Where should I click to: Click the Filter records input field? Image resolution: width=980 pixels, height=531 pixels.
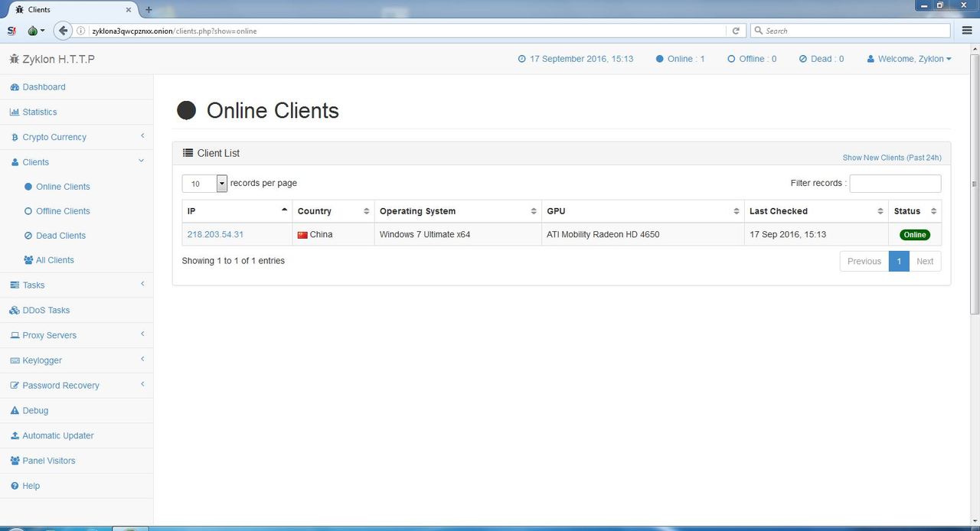point(895,184)
